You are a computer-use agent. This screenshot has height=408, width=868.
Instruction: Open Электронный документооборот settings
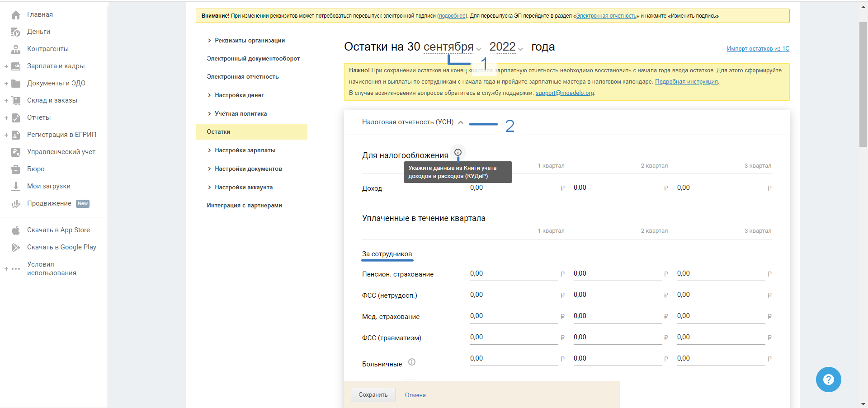[x=253, y=59]
